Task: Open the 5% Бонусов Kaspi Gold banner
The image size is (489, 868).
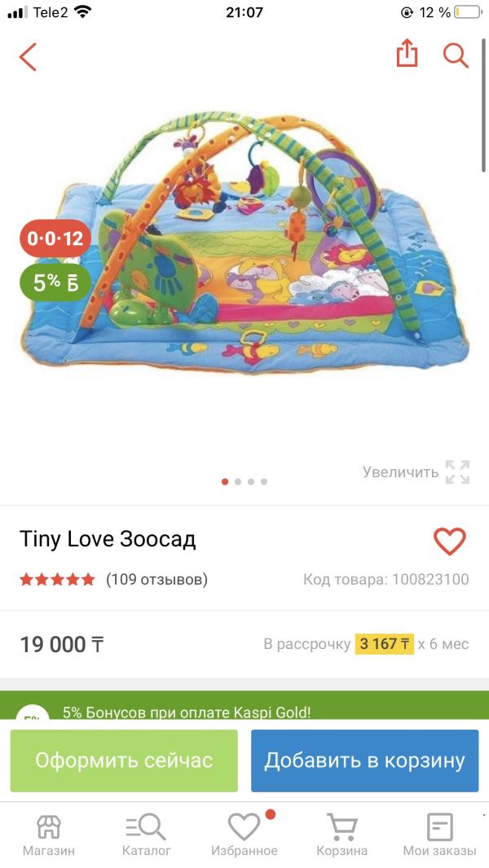Action: (x=244, y=704)
